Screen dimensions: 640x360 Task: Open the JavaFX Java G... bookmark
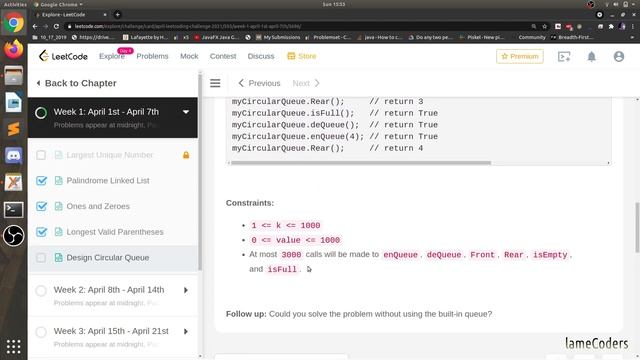[216, 37]
